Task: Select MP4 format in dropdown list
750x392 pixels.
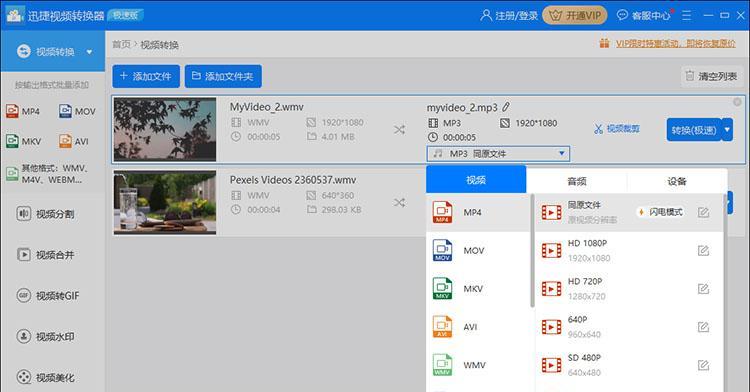Action: [x=478, y=212]
